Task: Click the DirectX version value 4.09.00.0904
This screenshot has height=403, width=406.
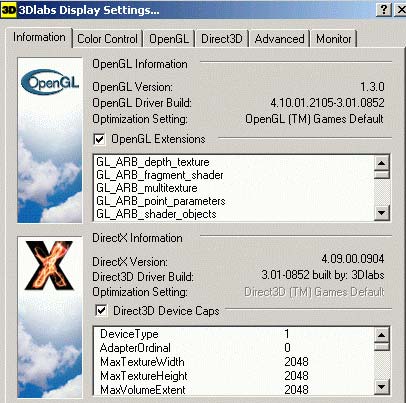Action: pyautogui.click(x=353, y=259)
